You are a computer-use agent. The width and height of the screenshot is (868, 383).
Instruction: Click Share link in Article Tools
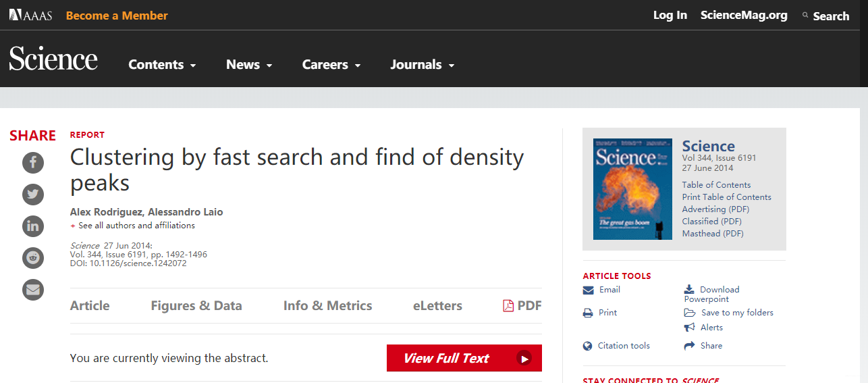[711, 346]
